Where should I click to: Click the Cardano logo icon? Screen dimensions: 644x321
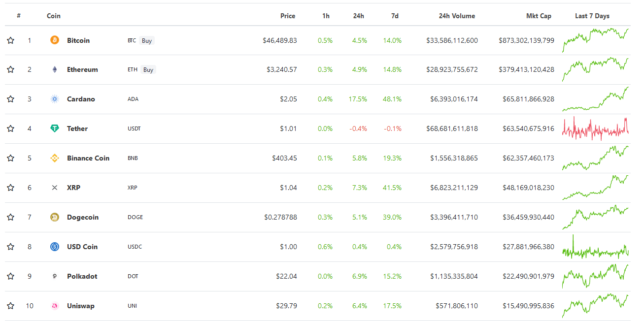pyautogui.click(x=55, y=99)
